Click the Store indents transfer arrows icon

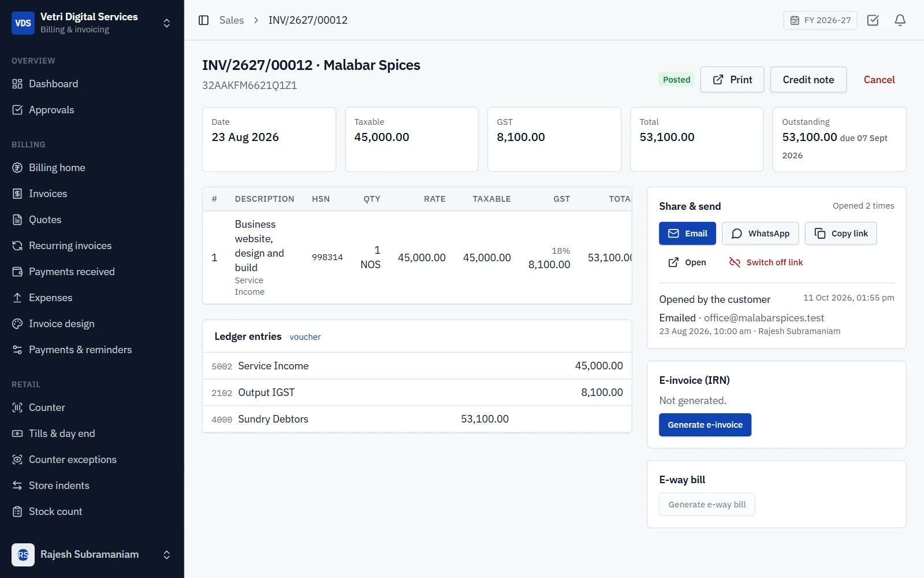point(17,486)
